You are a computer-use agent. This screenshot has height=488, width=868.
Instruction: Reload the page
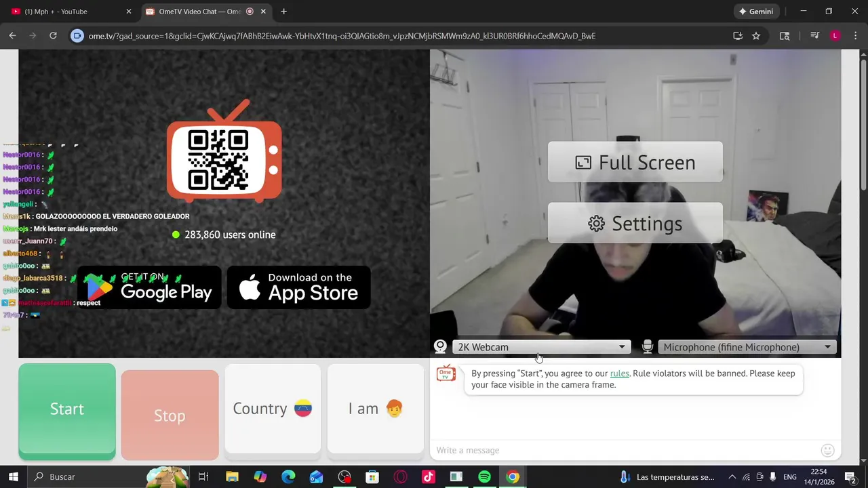[53, 36]
